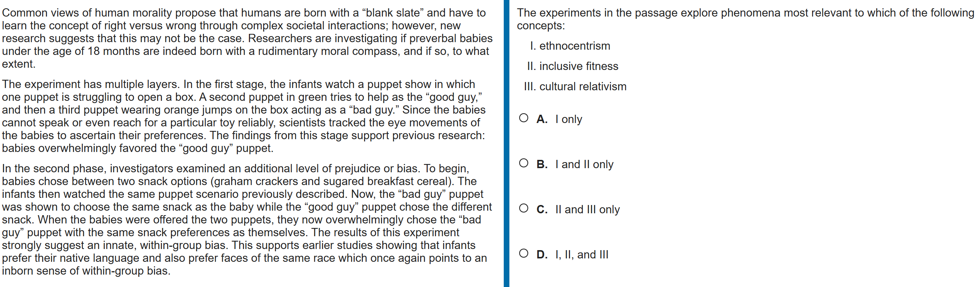Image resolution: width=980 pixels, height=287 pixels.
Task: Click the bold "B." option letter
Action: (542, 165)
